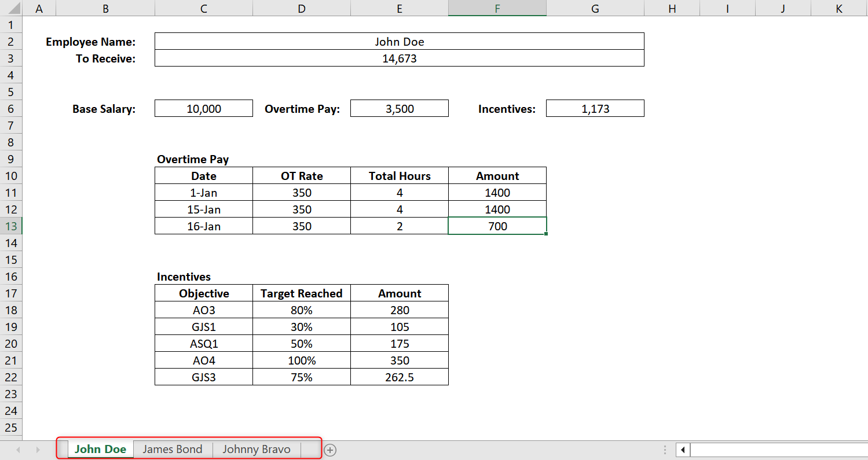Select the John Doe sheet tab
Viewport: 868px width, 460px height.
(x=100, y=450)
